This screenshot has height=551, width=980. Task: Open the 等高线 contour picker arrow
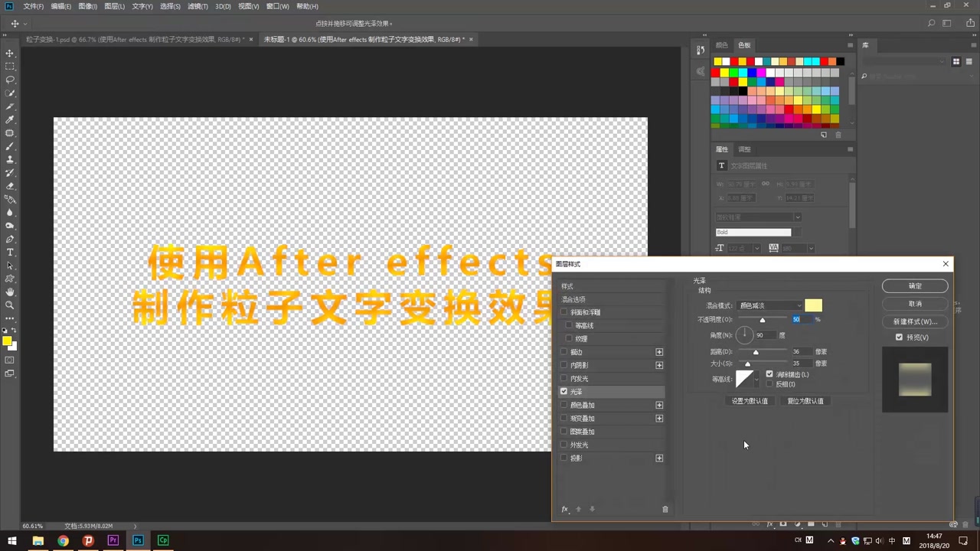(756, 379)
